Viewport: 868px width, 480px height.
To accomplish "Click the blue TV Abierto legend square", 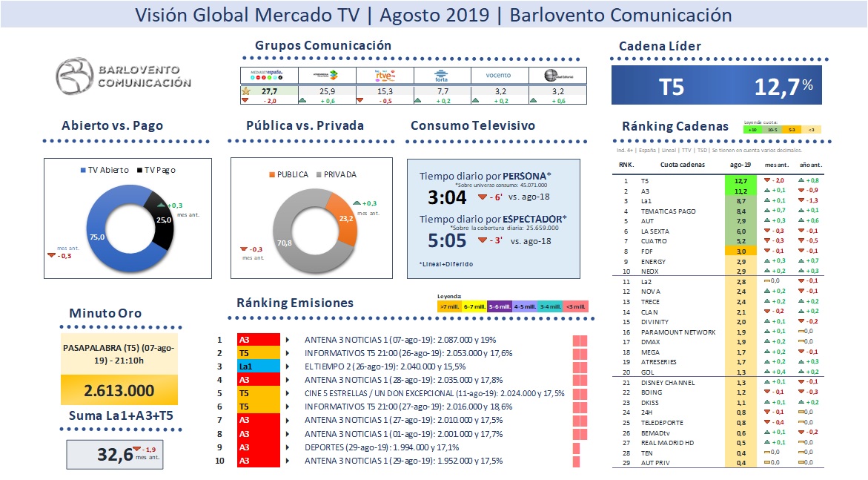I will (x=83, y=170).
